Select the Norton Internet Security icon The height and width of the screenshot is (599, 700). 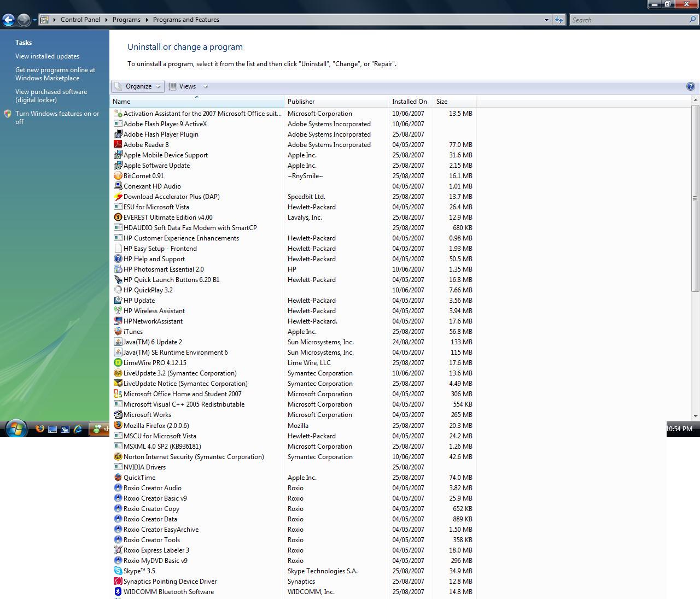118,457
